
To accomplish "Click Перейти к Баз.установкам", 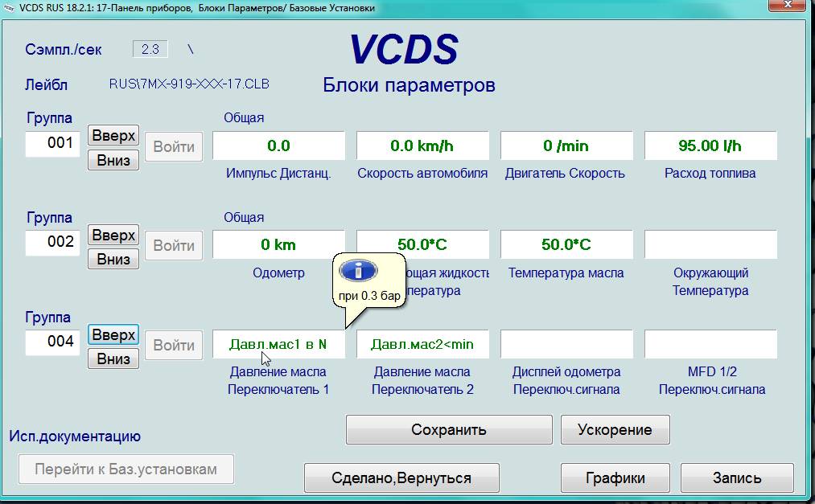I will [126, 469].
